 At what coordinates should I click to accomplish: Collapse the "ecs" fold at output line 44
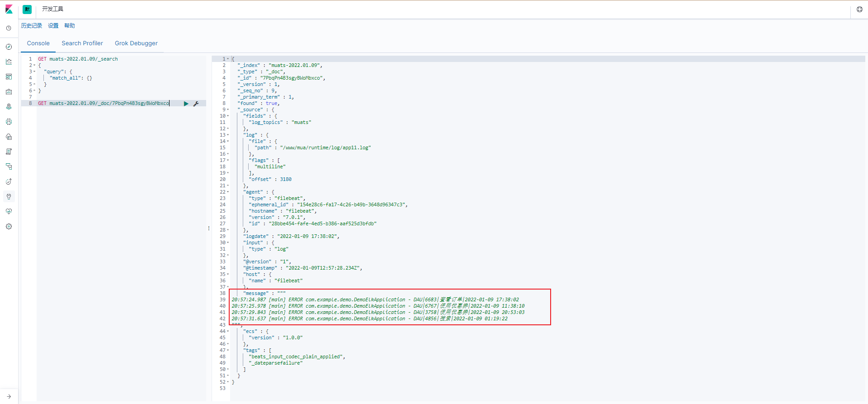[x=228, y=331]
